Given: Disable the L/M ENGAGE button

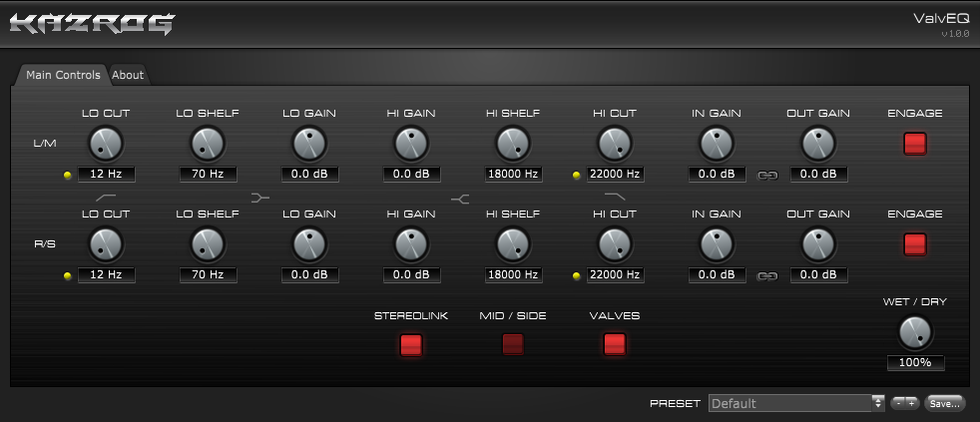Looking at the screenshot, I should tap(915, 144).
